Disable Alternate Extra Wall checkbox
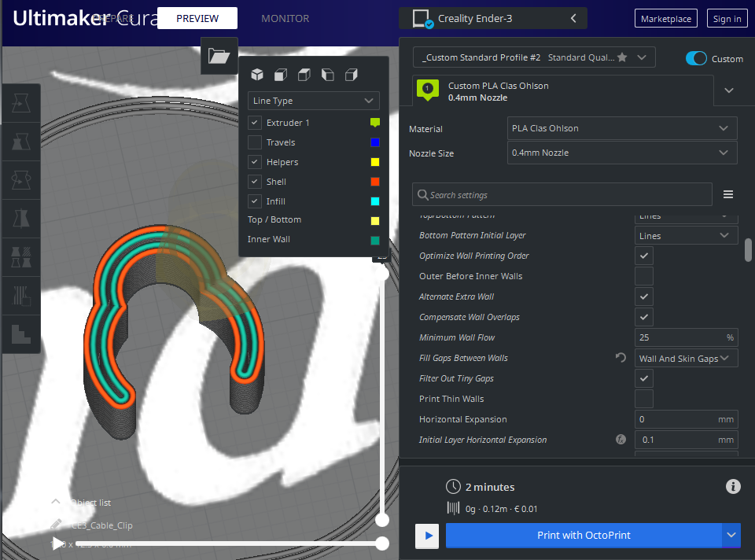Screen dimensions: 755x560 point(644,297)
